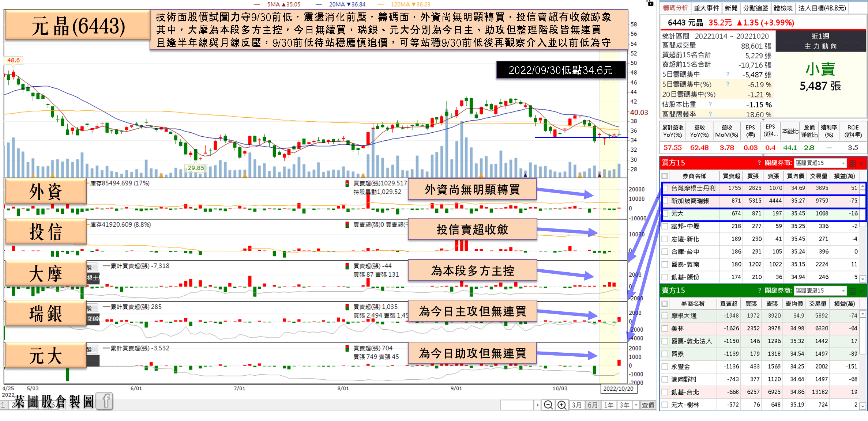868x421 pixels.
Task: Select 凱基-台北 seller row name
Action: tap(685, 392)
